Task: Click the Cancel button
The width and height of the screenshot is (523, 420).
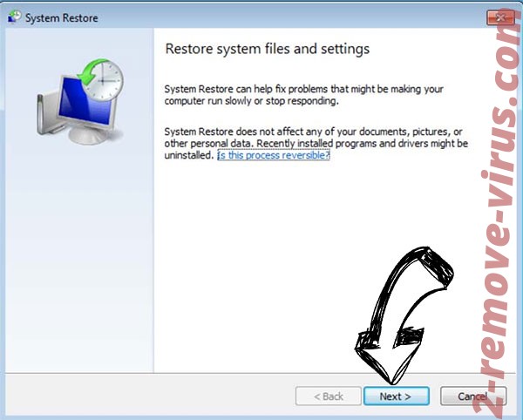Action: click(x=473, y=396)
